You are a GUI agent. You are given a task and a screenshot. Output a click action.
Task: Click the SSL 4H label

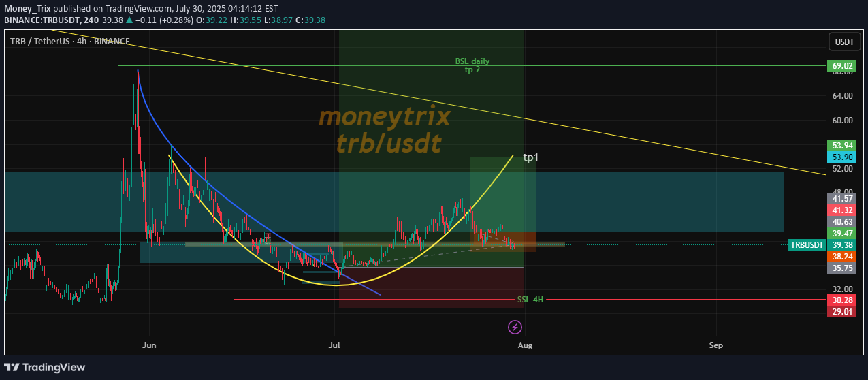(530, 300)
